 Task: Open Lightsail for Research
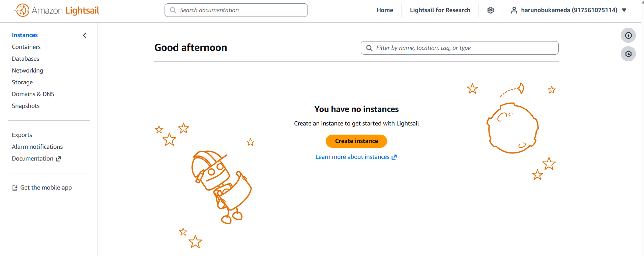coord(440,10)
